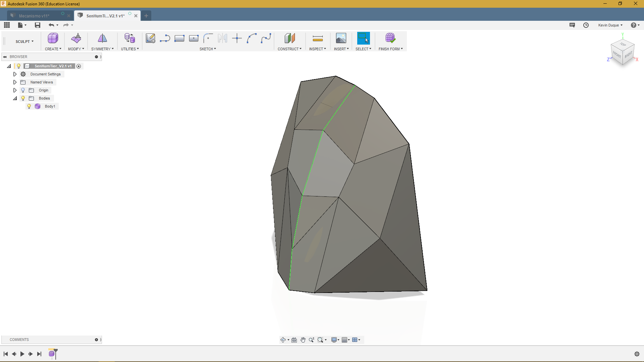Select the Zoom tool on bottom toolbar

312,340
